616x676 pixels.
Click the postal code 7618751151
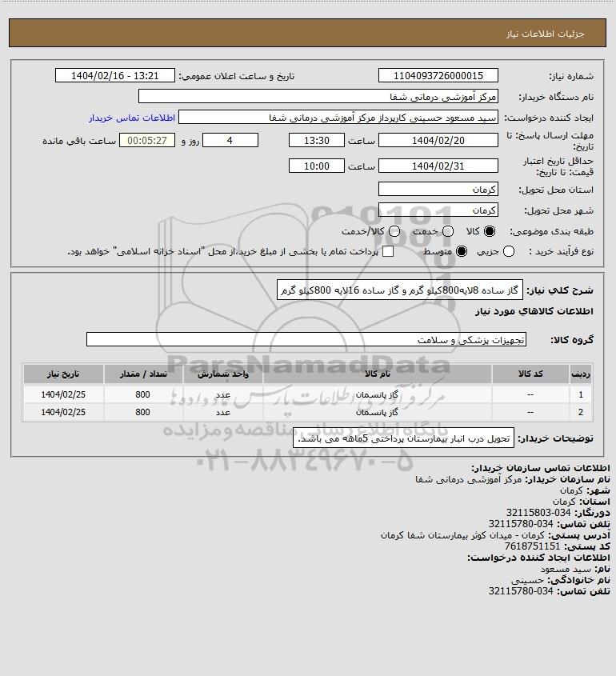[x=532, y=546]
